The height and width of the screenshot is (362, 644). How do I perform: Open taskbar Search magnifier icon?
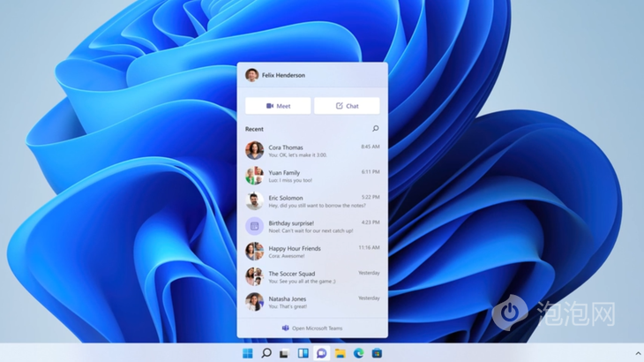click(x=266, y=353)
